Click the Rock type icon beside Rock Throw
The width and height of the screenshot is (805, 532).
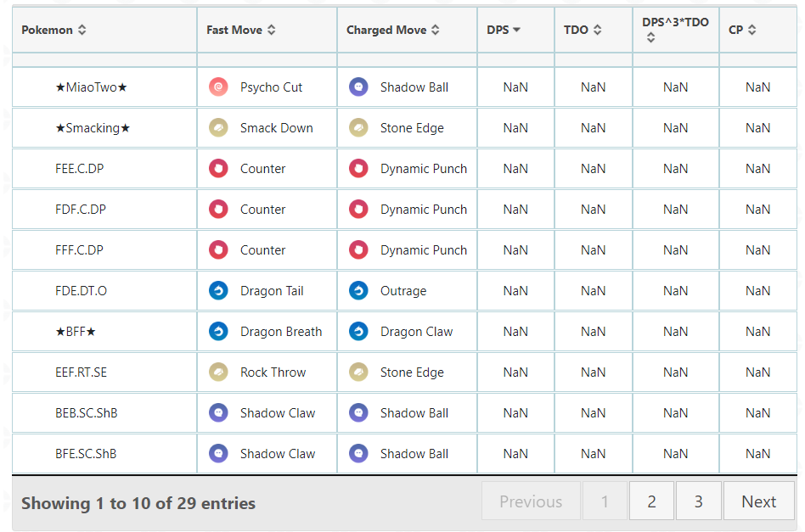(218, 372)
